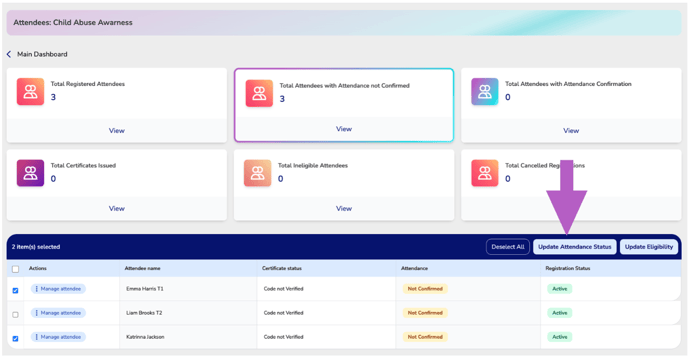This screenshot has height=363, width=688.
Task: Uncheck the Katrinna Jackson row checkbox
Action: [x=15, y=338]
